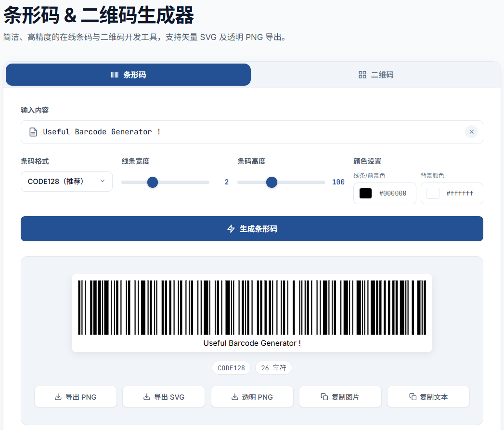Screen dimensions: 504x430
Task: Click the 条码高度 slider handle
Action: 271,182
